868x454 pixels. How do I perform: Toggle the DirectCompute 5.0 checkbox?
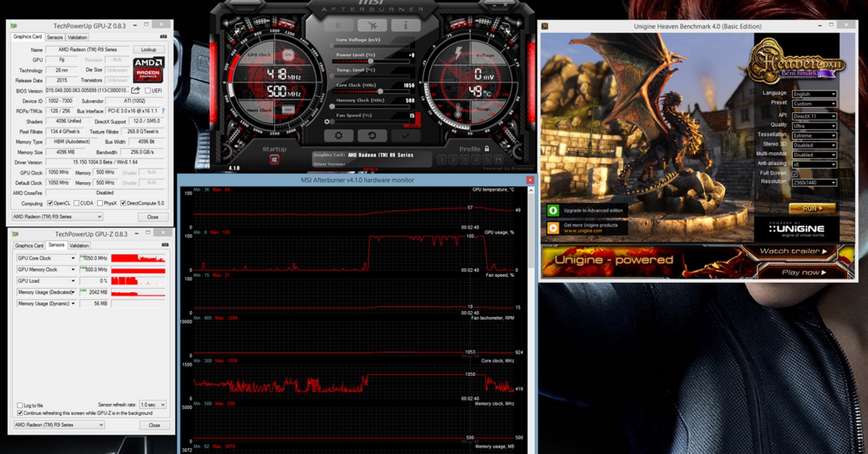tap(123, 203)
